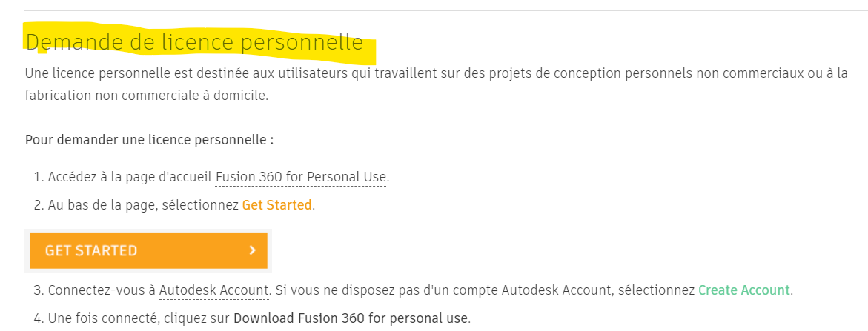Click Download Fusion 360 for personal use text
The height and width of the screenshot is (331, 868).
tap(351, 318)
